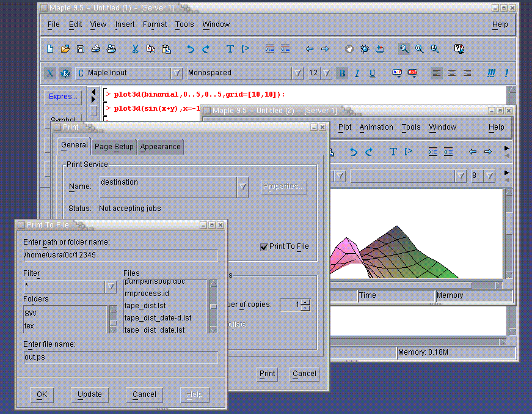The height and width of the screenshot is (414, 532).
Task: Open size 8 dropdown in Server 1 window two
Action: tap(489, 176)
